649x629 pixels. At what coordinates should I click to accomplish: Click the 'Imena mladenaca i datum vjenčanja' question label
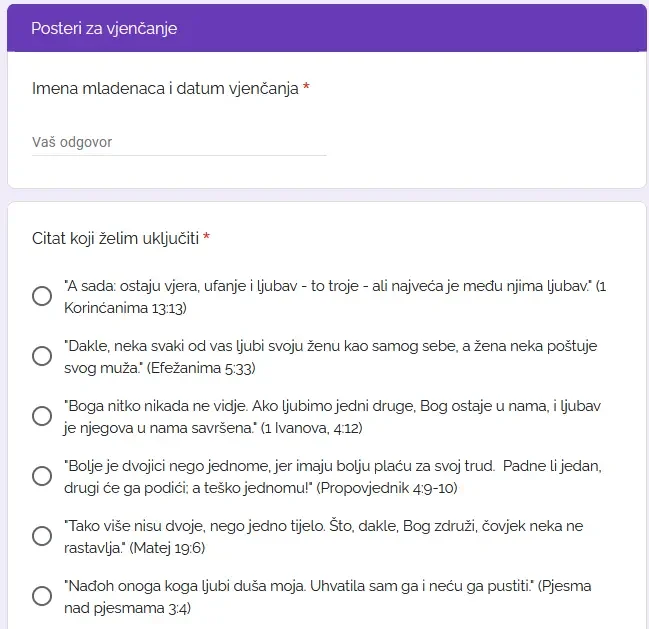[x=165, y=89]
